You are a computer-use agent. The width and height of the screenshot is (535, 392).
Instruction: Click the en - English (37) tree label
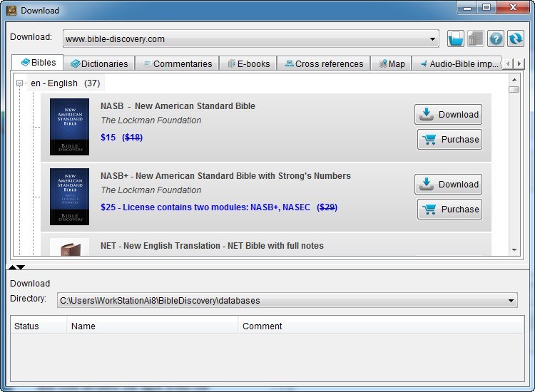pos(65,83)
